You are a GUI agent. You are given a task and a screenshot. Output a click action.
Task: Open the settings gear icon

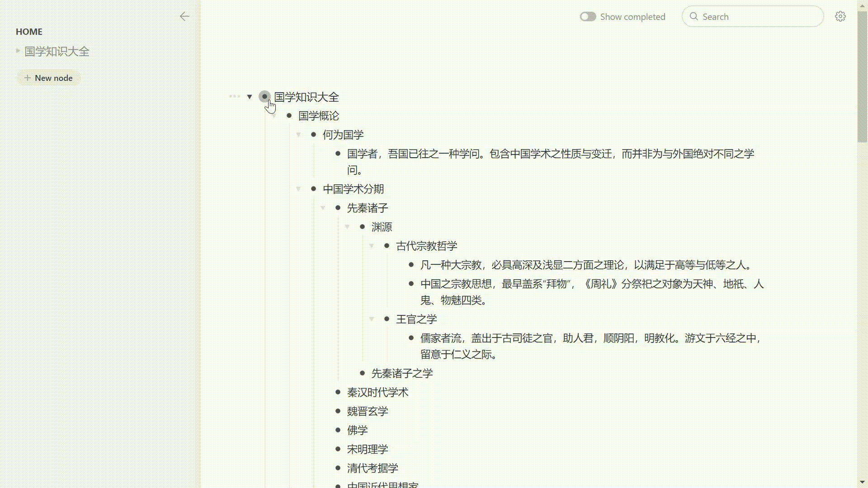(840, 16)
